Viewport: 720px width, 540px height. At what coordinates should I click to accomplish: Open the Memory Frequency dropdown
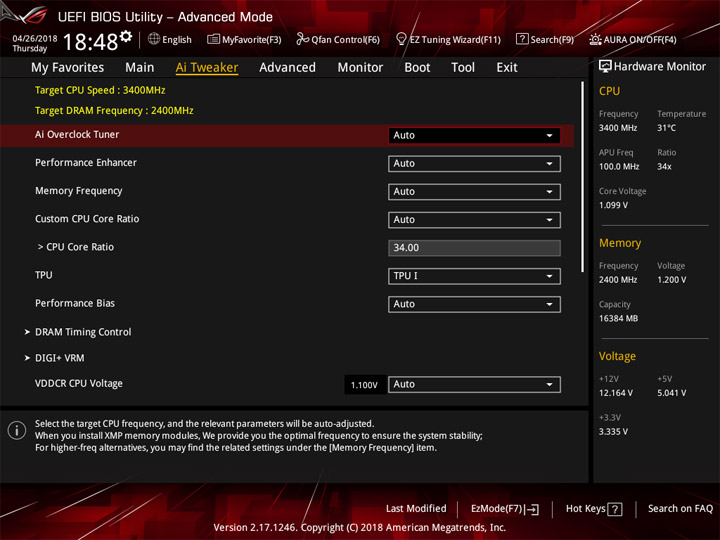[474, 191]
